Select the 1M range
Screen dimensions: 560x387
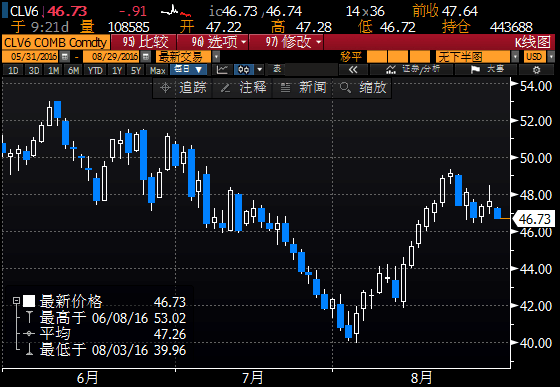pos(54,70)
